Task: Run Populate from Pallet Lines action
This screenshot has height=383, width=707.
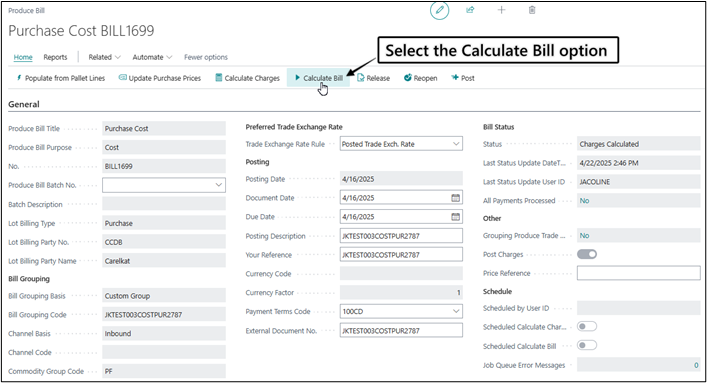Action: pyautogui.click(x=60, y=78)
